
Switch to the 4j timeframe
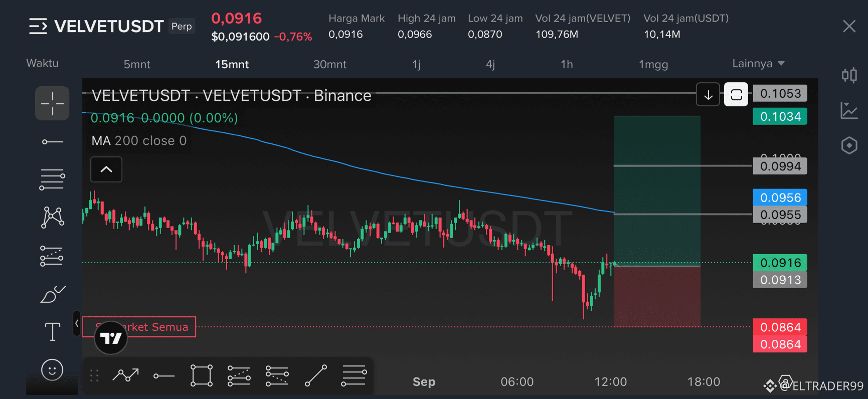pyautogui.click(x=490, y=64)
